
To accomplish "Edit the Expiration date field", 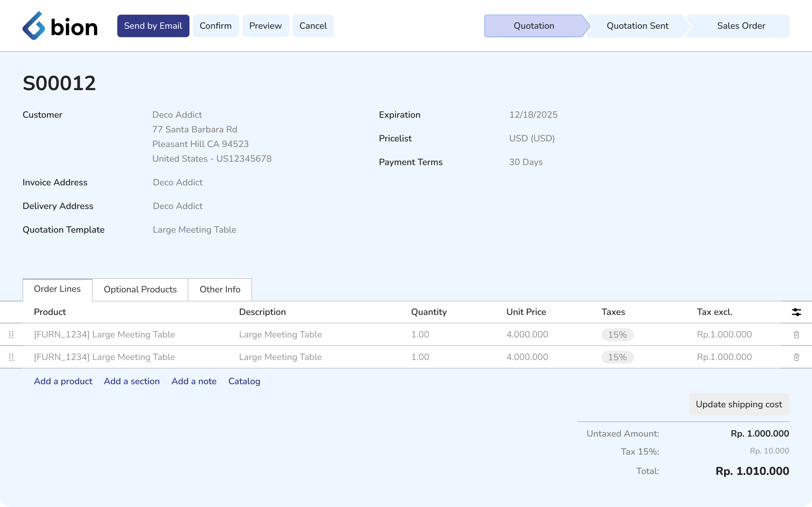I will coord(533,115).
